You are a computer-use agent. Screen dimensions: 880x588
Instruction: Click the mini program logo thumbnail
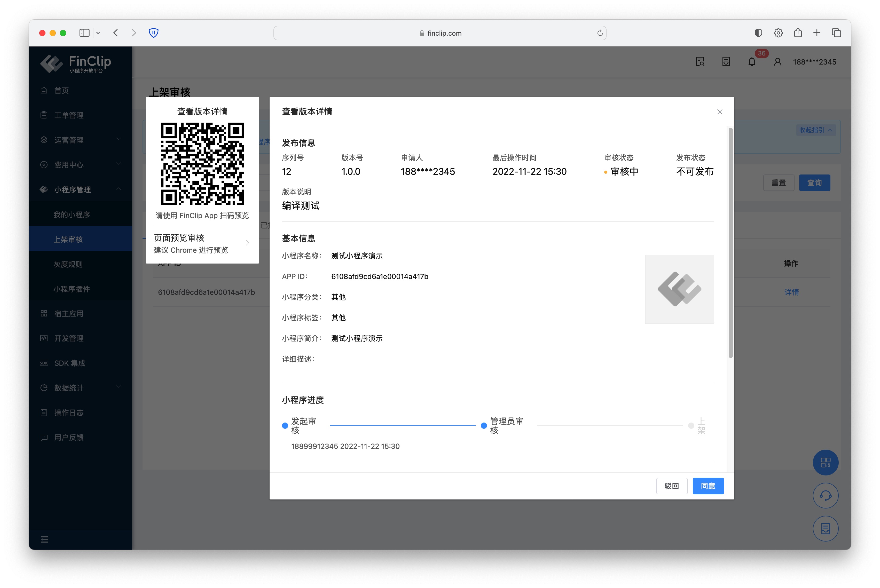[x=679, y=289]
